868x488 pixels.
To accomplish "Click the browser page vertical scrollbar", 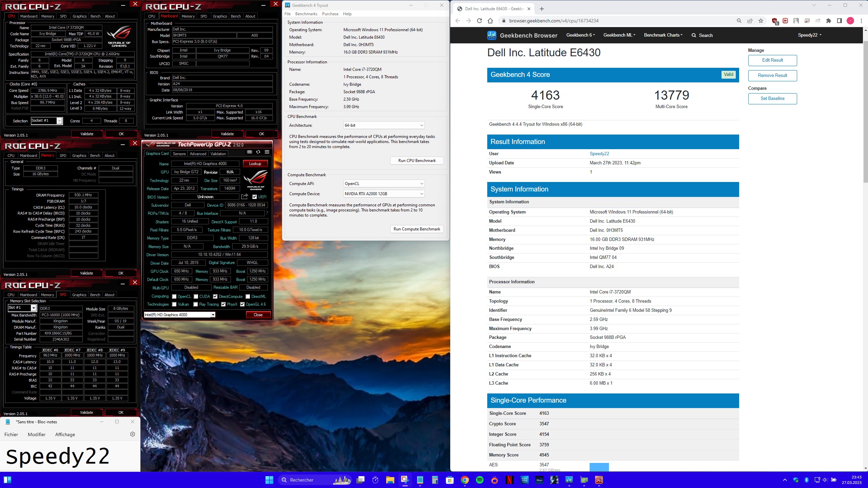I will (x=865, y=112).
